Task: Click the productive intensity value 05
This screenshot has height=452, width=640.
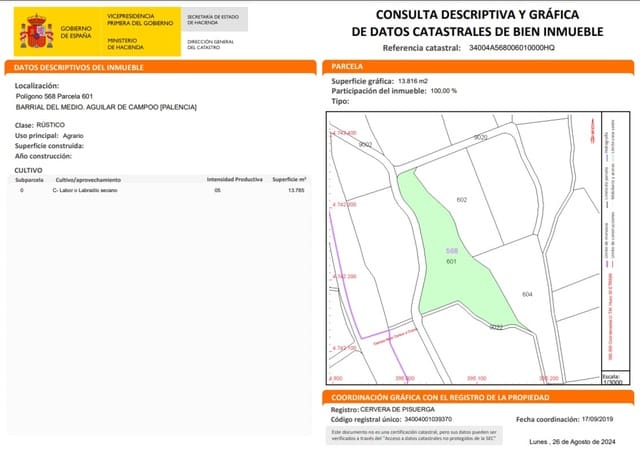Action: (218, 190)
